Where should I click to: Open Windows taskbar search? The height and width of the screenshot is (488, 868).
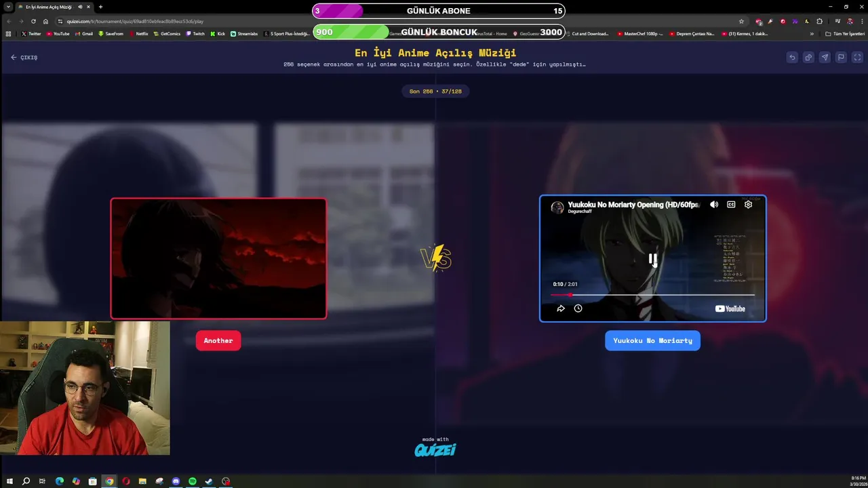(26, 481)
